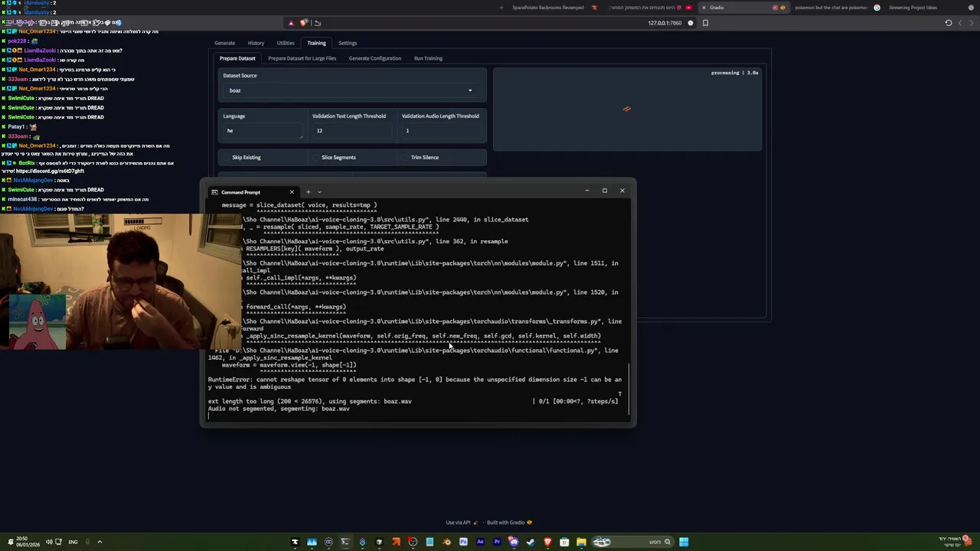
Task: Edit Validation Audio Length Threshold value
Action: tap(442, 131)
